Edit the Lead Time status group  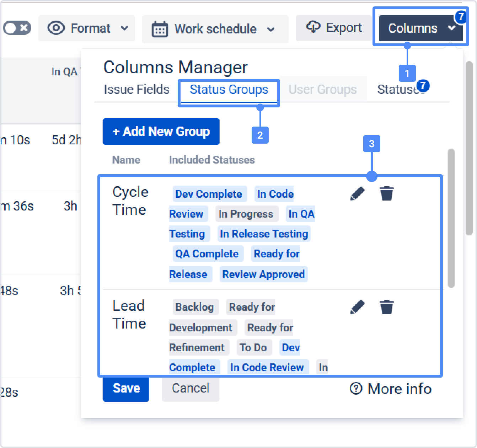click(357, 307)
